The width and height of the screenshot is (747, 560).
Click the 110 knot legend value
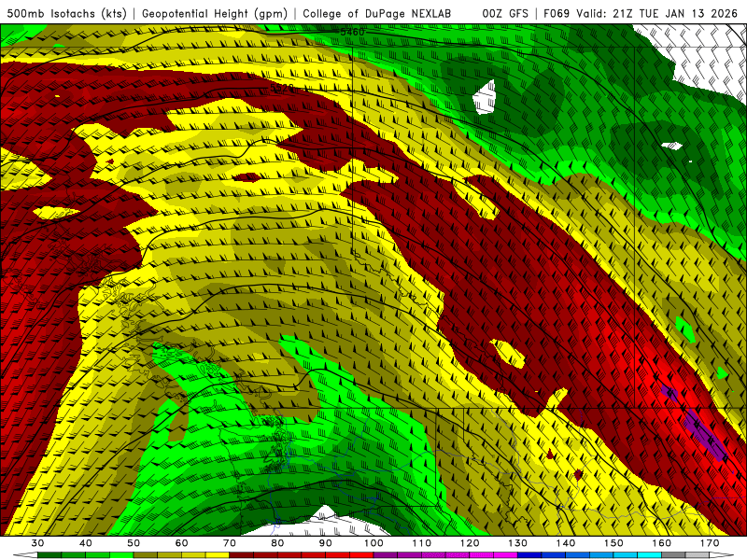[x=422, y=543]
